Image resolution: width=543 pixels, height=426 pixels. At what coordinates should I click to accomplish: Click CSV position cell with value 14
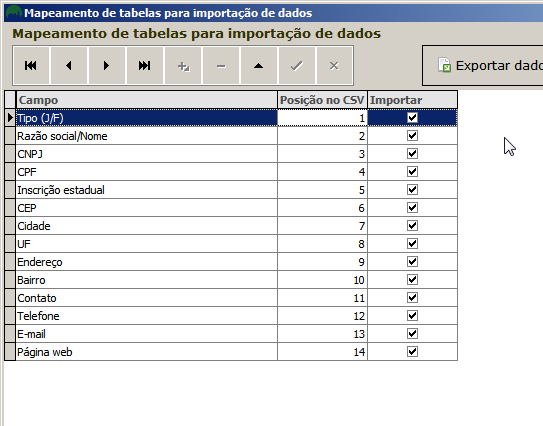(322, 352)
